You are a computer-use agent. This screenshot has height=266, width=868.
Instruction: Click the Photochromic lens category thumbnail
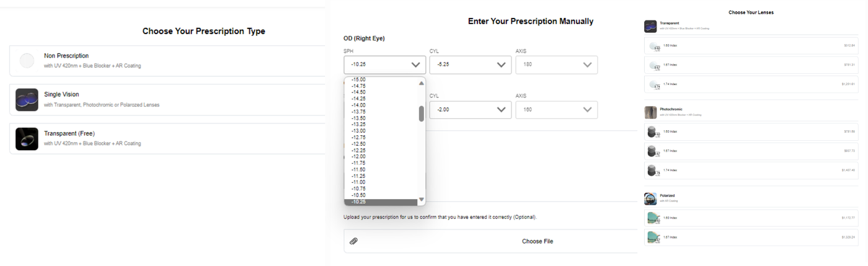click(650, 112)
